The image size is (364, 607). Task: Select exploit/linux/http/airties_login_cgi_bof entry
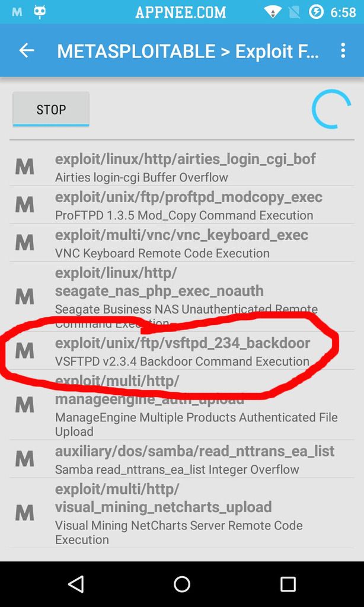pos(182,167)
